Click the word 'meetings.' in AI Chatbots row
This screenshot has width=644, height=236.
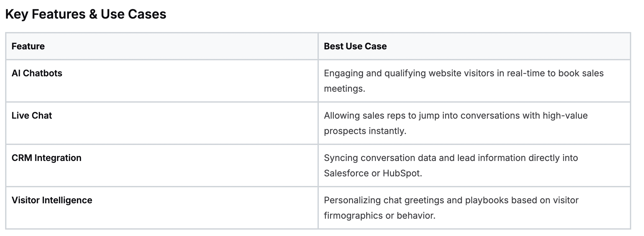344,88
